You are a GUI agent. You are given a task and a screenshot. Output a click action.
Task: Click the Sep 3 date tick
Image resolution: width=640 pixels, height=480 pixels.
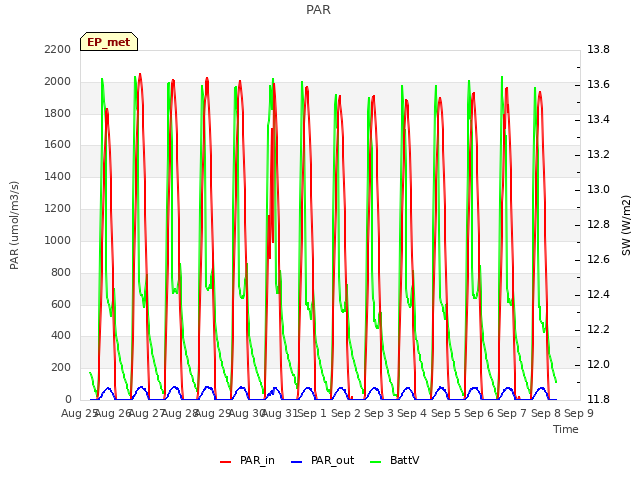[379, 413]
